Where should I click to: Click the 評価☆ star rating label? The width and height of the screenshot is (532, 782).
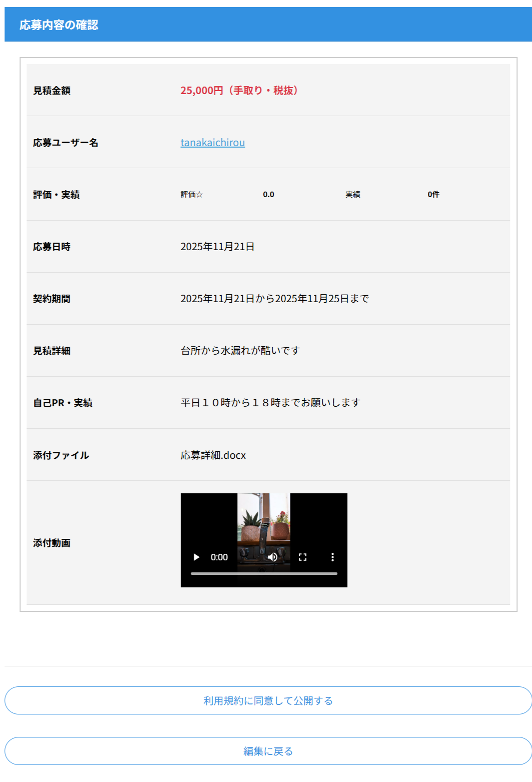192,195
